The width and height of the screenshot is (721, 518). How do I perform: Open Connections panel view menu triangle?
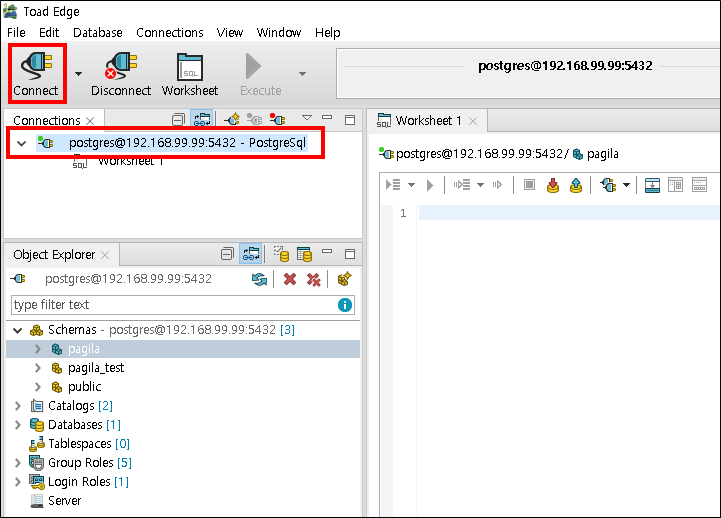[307, 118]
